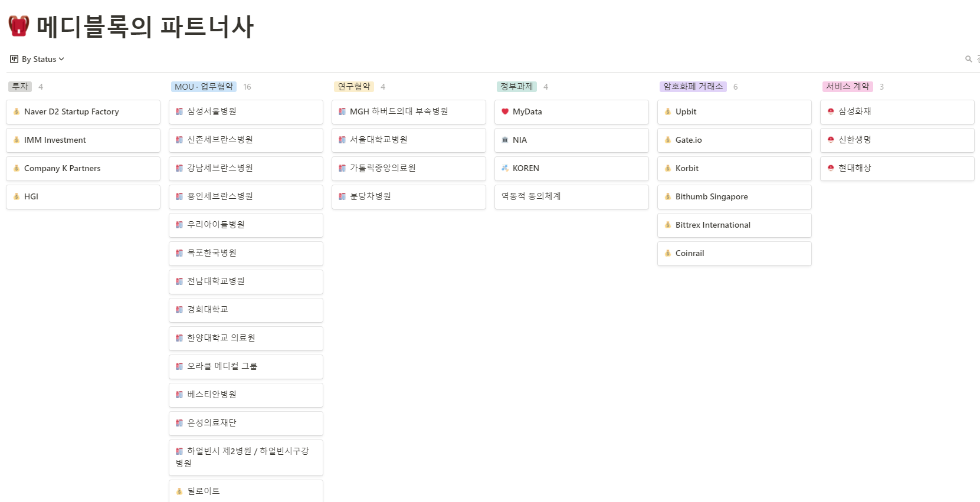Click the count 16 beside MOU column

[247, 87]
